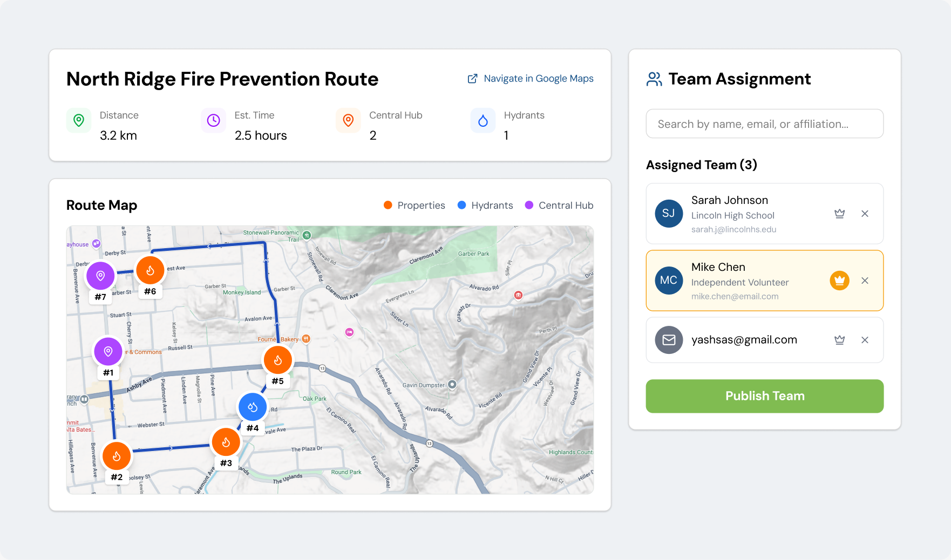Click the Distance location pin icon
The width and height of the screenshot is (951, 560).
(x=79, y=120)
